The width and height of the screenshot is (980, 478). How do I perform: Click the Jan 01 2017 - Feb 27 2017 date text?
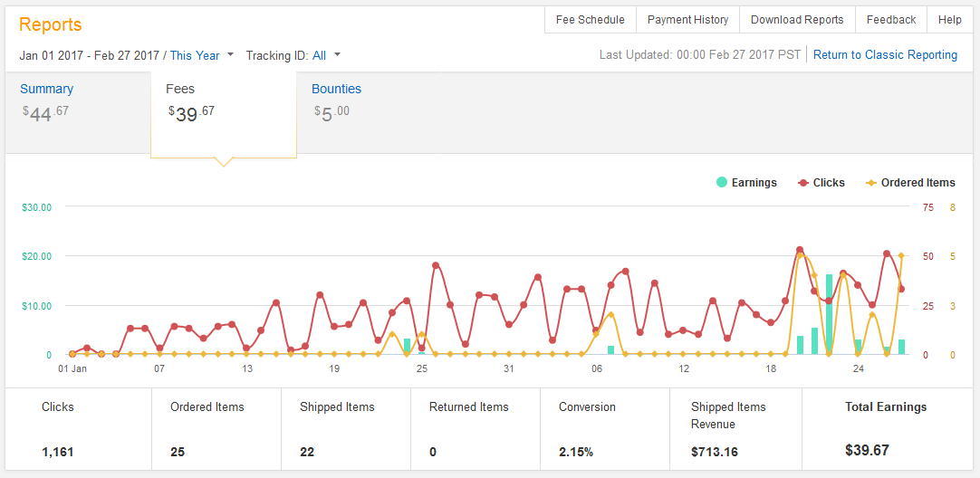click(x=90, y=55)
